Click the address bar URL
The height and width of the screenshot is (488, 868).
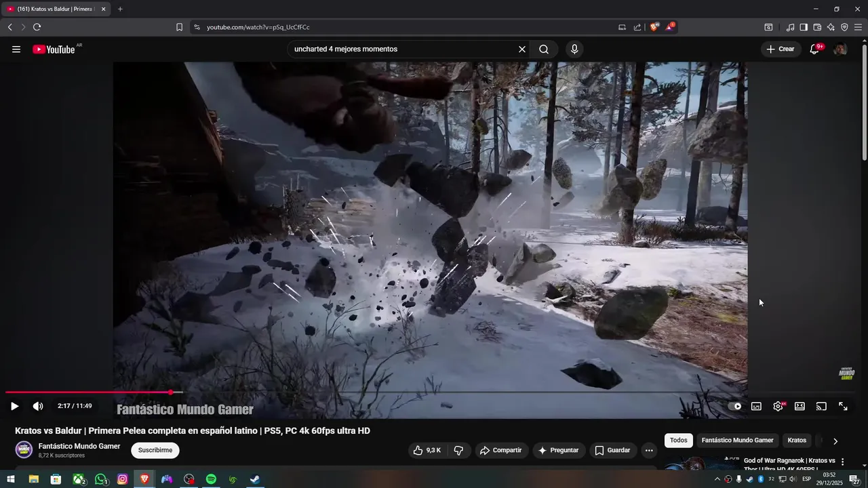coord(258,27)
